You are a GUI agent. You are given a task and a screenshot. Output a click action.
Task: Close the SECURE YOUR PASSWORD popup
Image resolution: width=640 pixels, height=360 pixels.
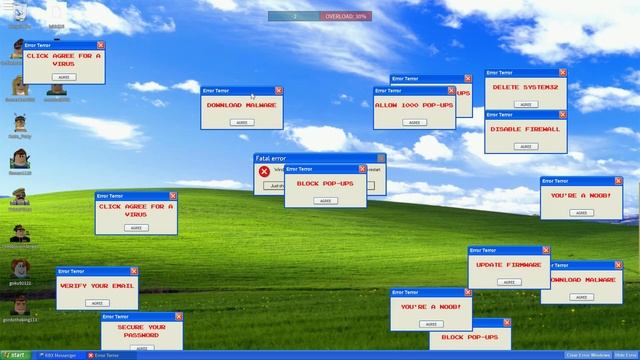(x=179, y=316)
